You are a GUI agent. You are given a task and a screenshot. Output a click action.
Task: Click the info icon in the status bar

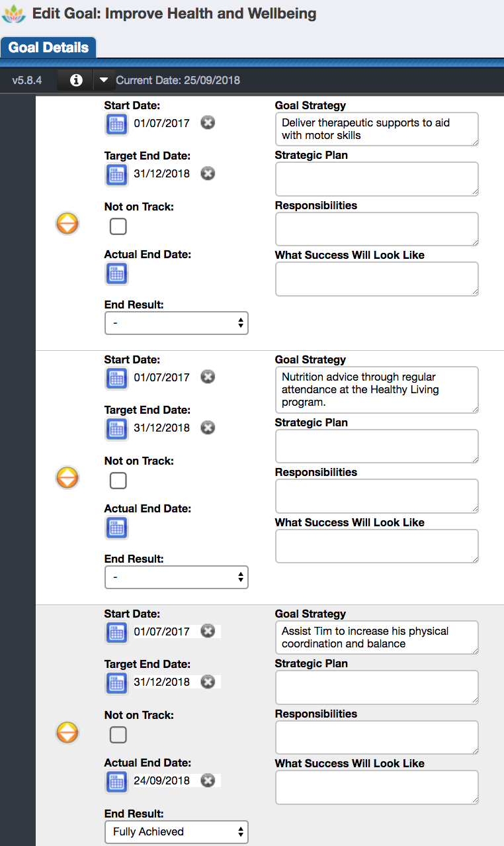tap(75, 80)
